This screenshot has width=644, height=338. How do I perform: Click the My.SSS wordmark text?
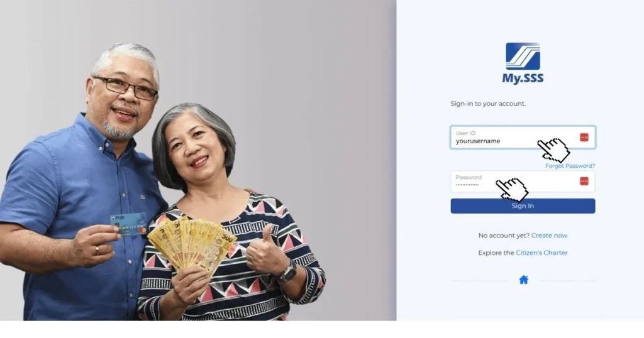(523, 79)
